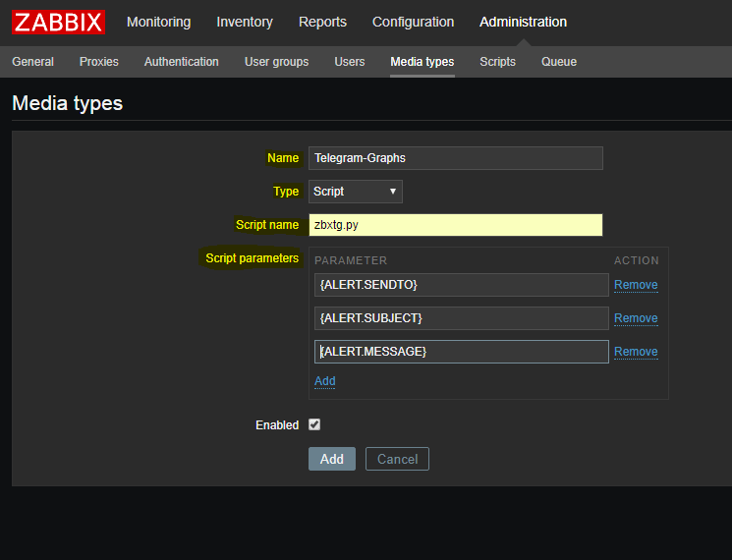Open the Authentication tab

pyautogui.click(x=182, y=62)
